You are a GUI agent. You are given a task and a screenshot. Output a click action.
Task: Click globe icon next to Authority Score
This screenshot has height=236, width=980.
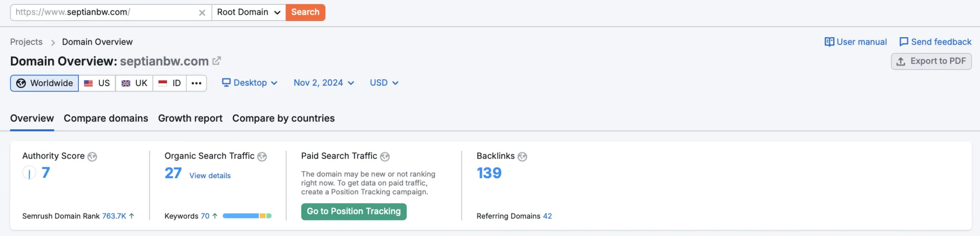pyautogui.click(x=92, y=157)
